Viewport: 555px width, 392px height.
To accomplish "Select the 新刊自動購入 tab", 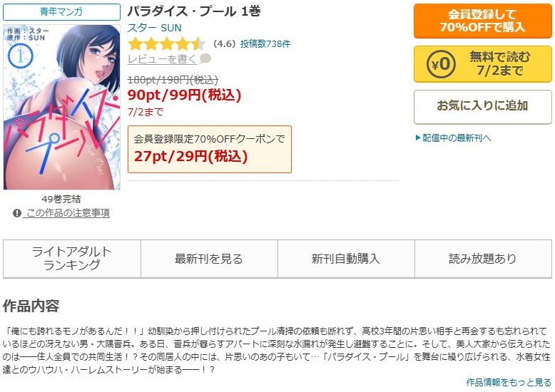I will [346, 259].
